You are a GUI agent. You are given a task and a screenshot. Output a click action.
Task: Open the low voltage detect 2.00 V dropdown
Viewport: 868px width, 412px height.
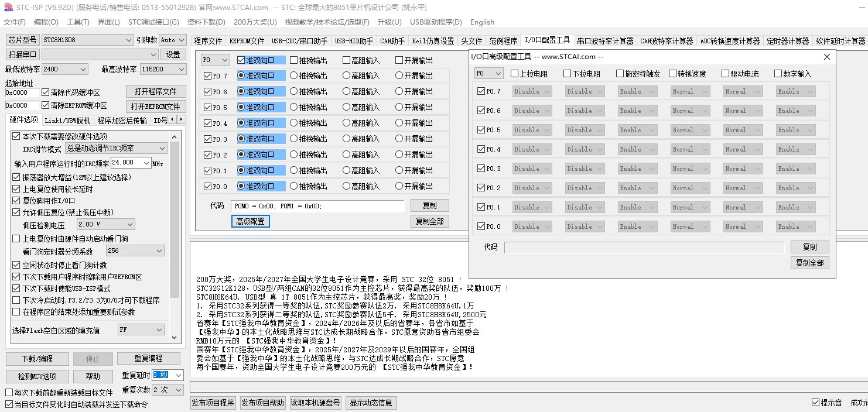pyautogui.click(x=106, y=224)
